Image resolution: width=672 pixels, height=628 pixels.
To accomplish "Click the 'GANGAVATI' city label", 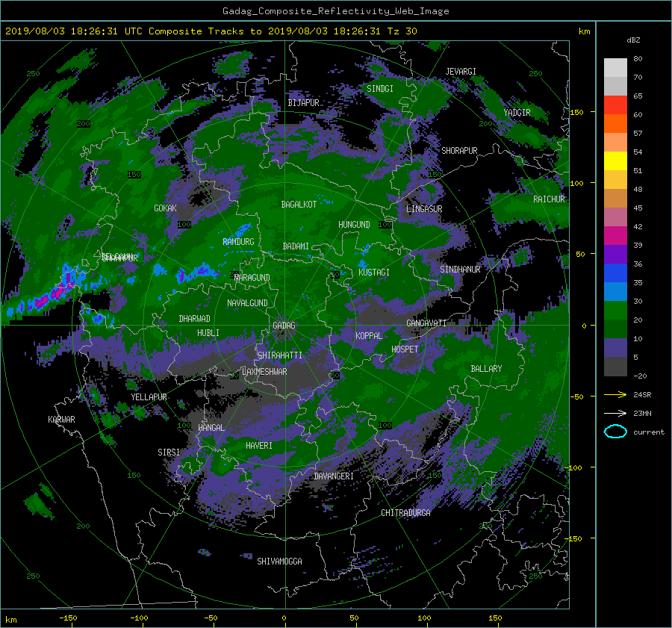I will point(426,323).
